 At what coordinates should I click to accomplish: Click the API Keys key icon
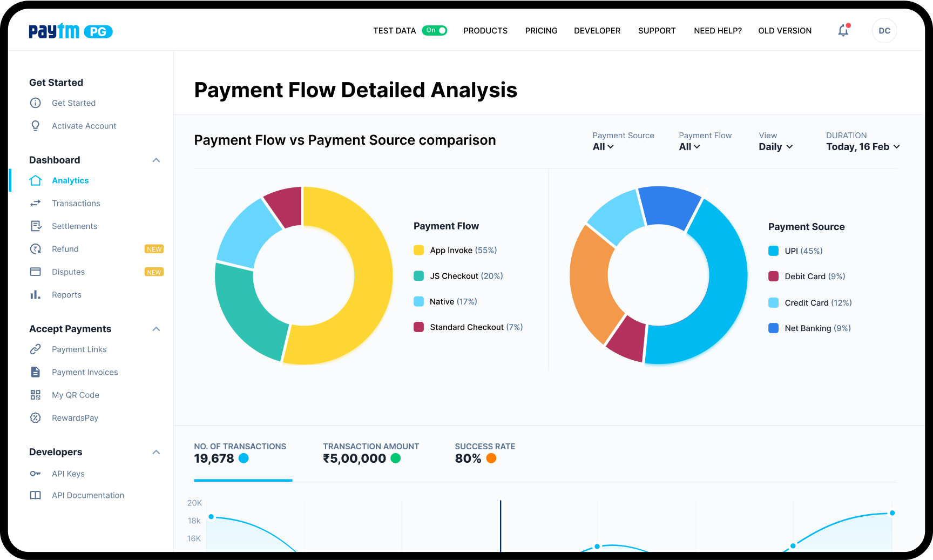click(36, 474)
